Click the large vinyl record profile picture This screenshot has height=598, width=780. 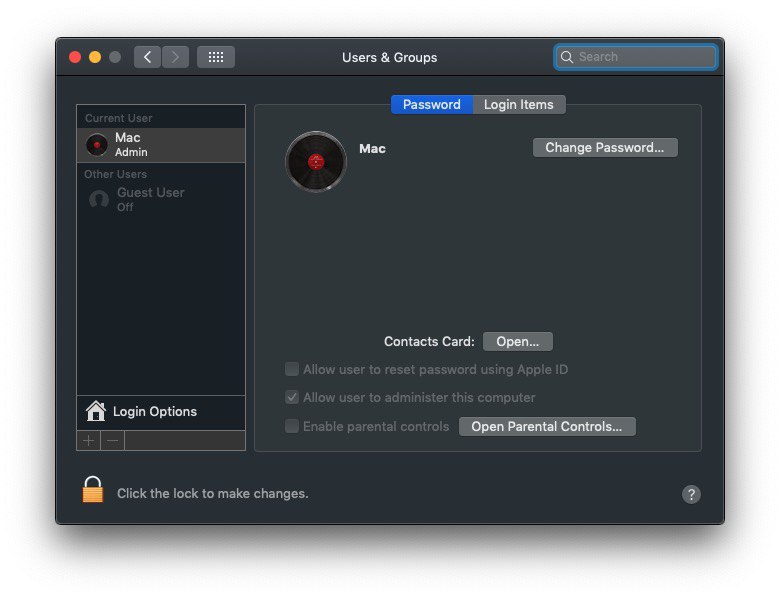[x=316, y=162]
